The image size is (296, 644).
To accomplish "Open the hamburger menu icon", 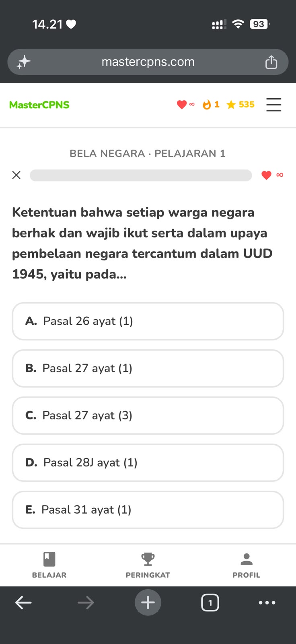I will point(273,105).
